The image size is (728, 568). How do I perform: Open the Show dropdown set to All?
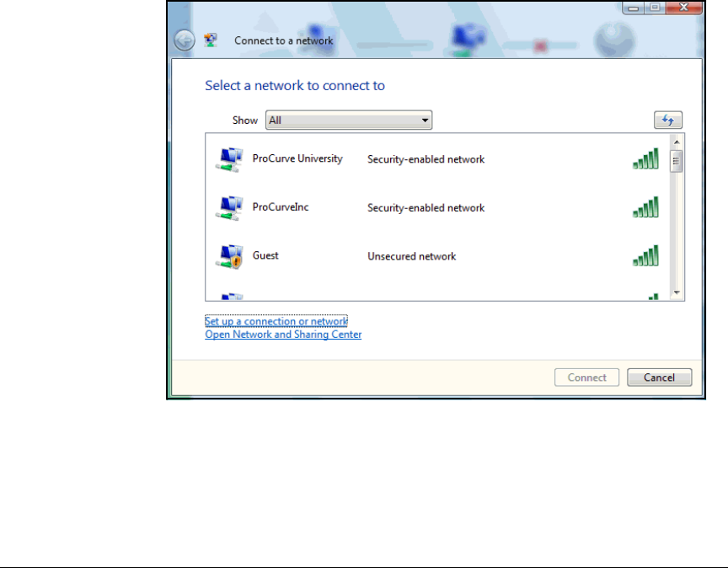[349, 120]
